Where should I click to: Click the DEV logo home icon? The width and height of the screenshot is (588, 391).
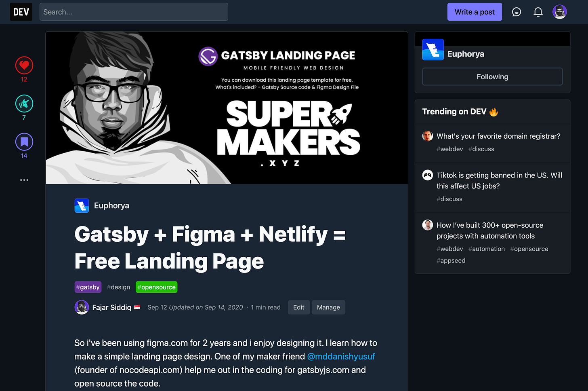point(21,12)
